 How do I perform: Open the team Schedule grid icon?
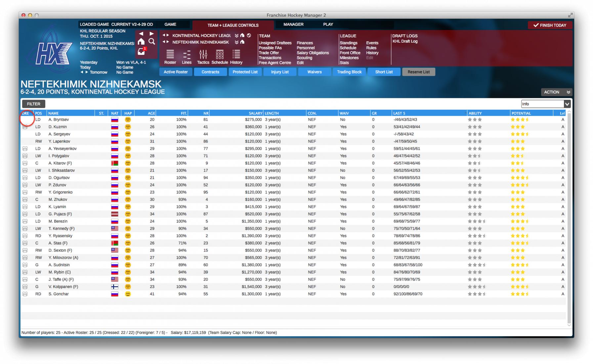tap(220, 55)
